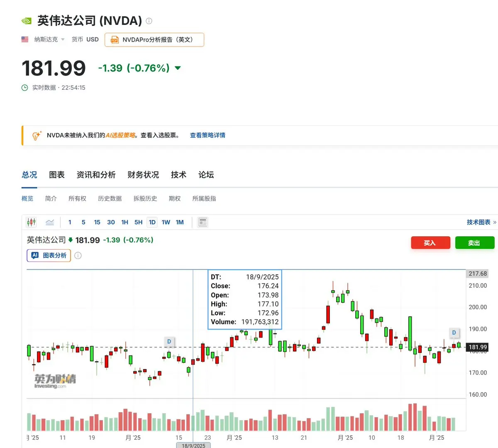Click the US flag icon
Image resolution: width=498 pixels, height=448 pixels.
25,39
